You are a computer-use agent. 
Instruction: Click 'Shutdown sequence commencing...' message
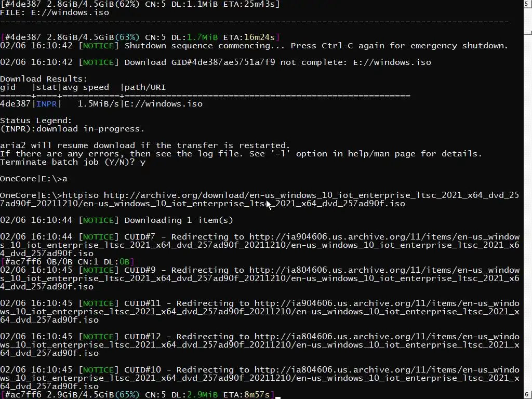coord(205,46)
